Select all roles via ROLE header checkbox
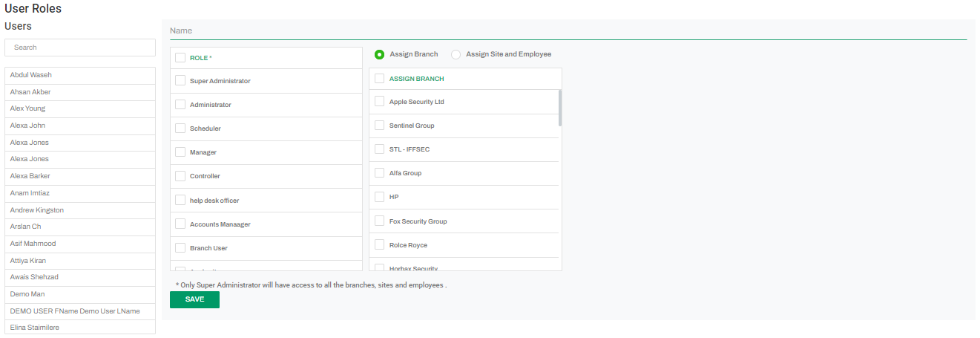The height and width of the screenshot is (338, 980). pyautogui.click(x=180, y=57)
